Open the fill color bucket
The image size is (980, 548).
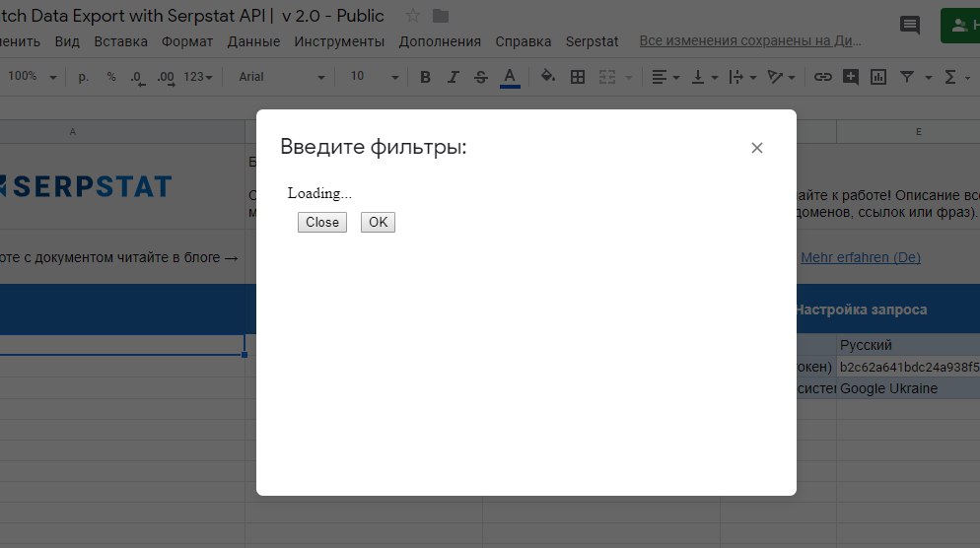pyautogui.click(x=547, y=76)
